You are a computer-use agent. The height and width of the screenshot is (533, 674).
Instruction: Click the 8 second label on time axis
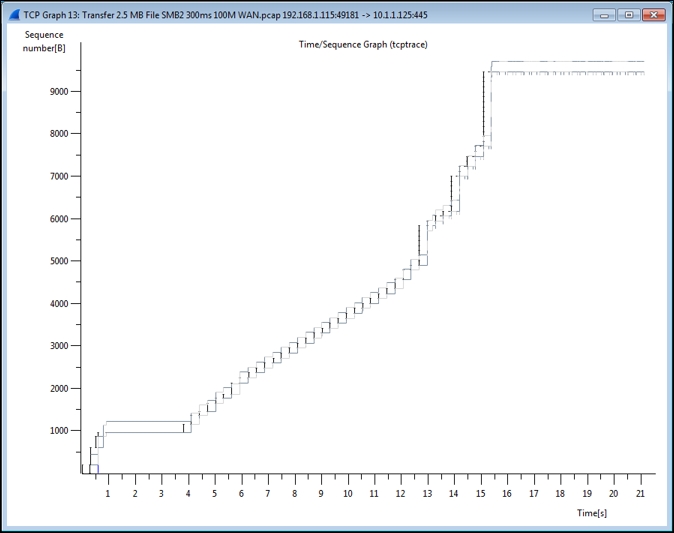(294, 493)
